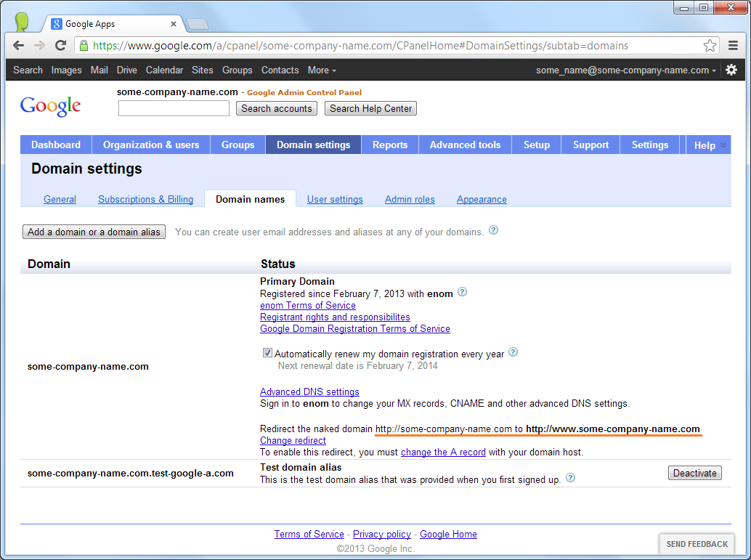Click the Google logo
751x560 pixels.
coord(50,106)
